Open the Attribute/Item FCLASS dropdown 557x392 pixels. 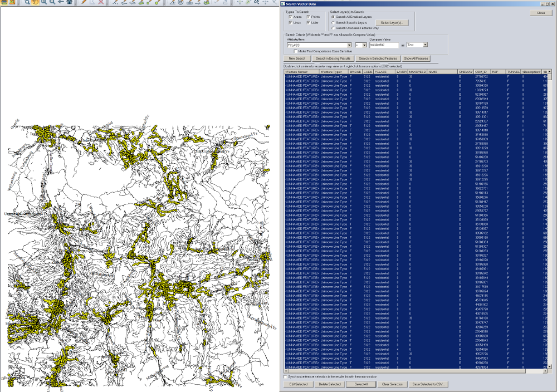click(349, 45)
